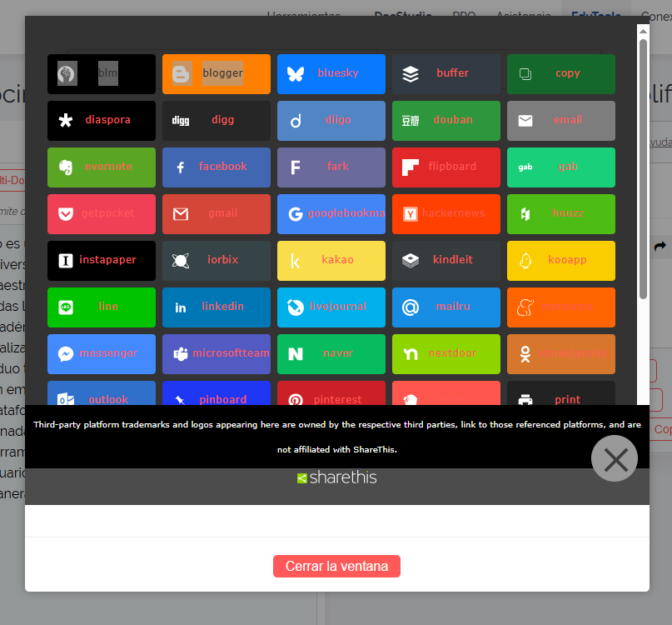Viewport: 672px width, 625px height.
Task: Share to flipboard
Action: 446,167
